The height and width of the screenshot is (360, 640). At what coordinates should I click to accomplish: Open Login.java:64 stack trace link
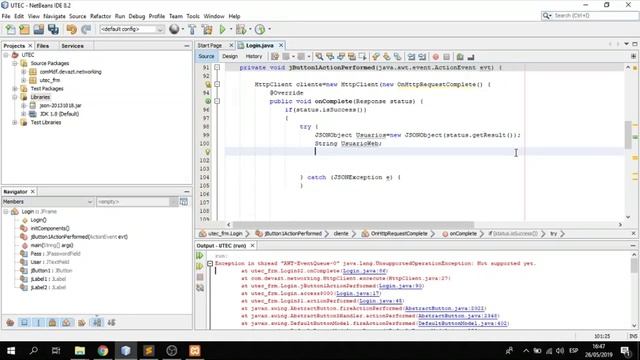[364, 271]
